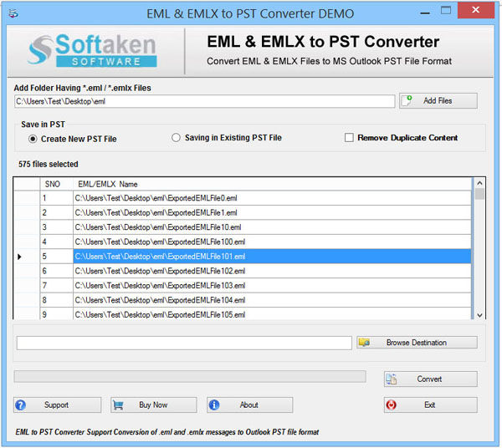Click the Browse Destination folder icon
The image size is (502, 448).
(364, 342)
